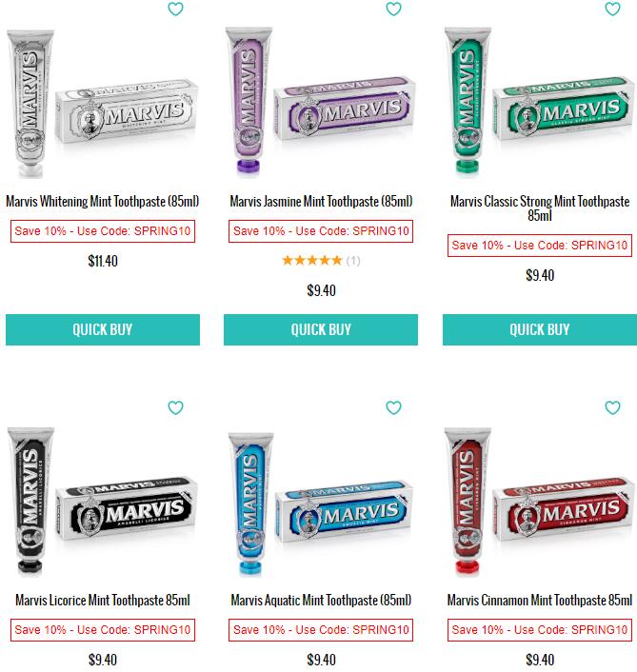
Task: Quick buy the Whitening Mint Toothpaste
Action: point(103,329)
